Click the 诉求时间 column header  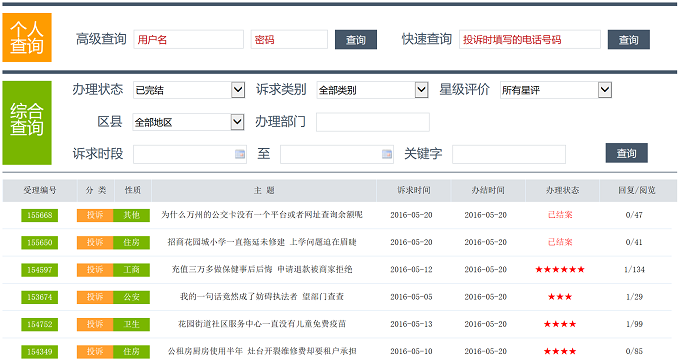414,190
